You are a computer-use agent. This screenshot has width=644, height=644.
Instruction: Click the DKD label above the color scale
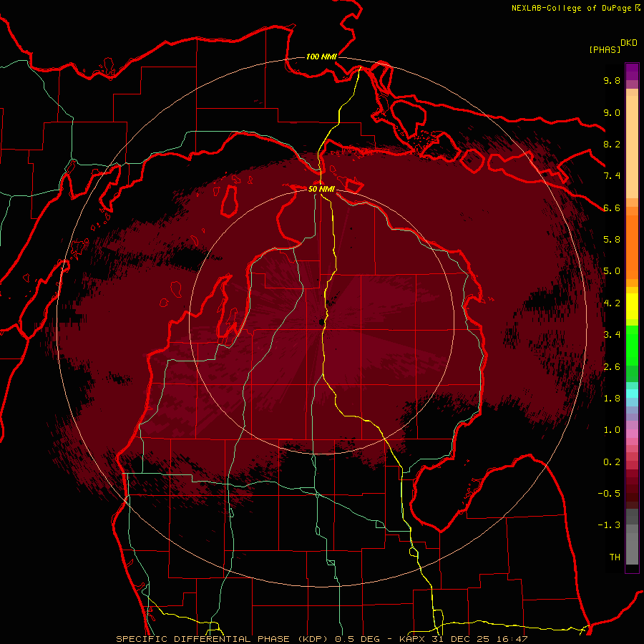(x=629, y=43)
